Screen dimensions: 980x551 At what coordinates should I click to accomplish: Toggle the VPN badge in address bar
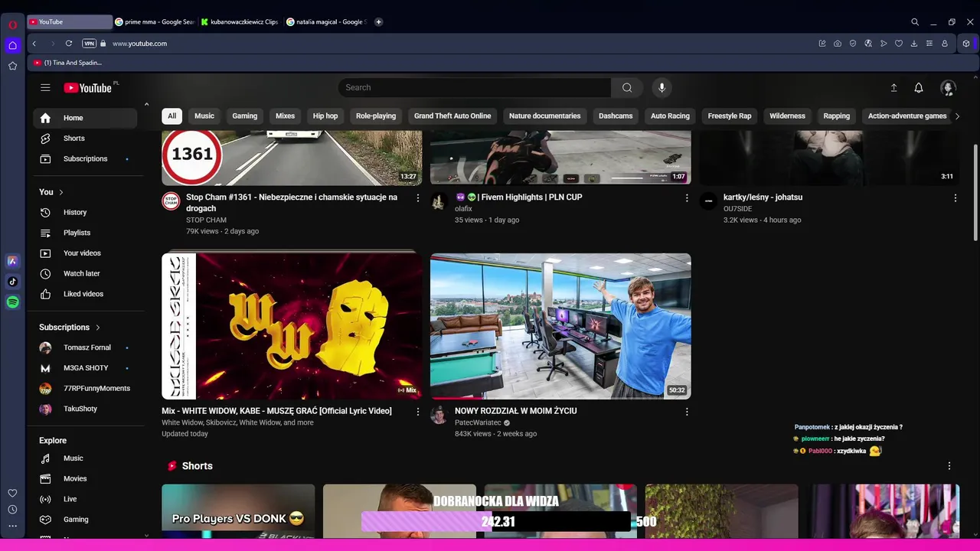89,44
